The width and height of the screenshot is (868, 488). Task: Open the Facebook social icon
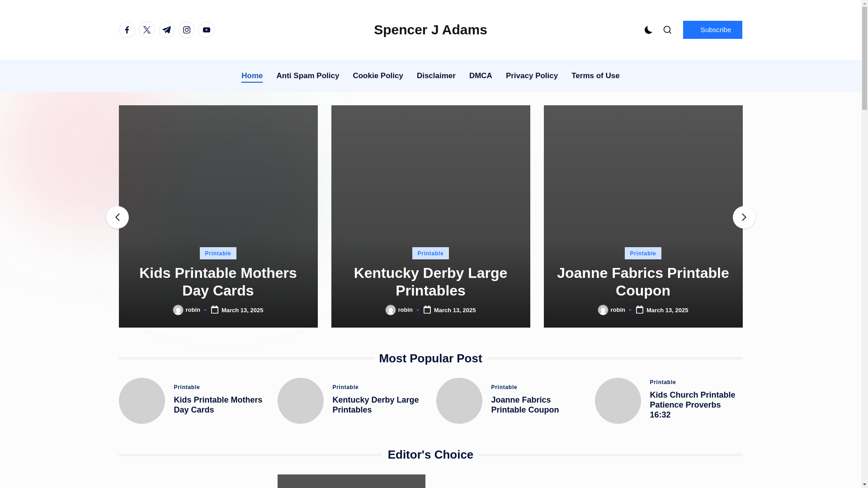(x=127, y=30)
